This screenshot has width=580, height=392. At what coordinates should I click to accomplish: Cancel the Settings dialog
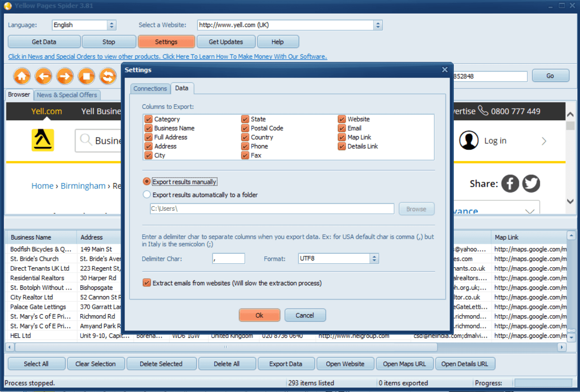305,315
